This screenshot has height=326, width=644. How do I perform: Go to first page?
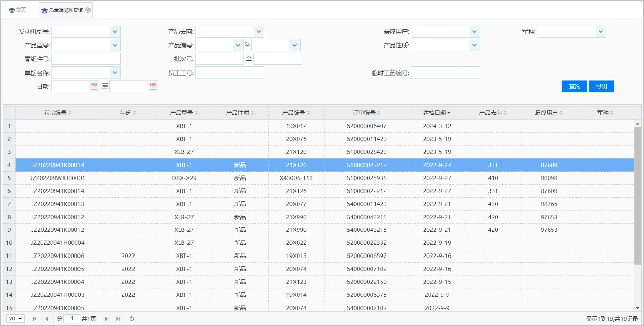[35, 319]
